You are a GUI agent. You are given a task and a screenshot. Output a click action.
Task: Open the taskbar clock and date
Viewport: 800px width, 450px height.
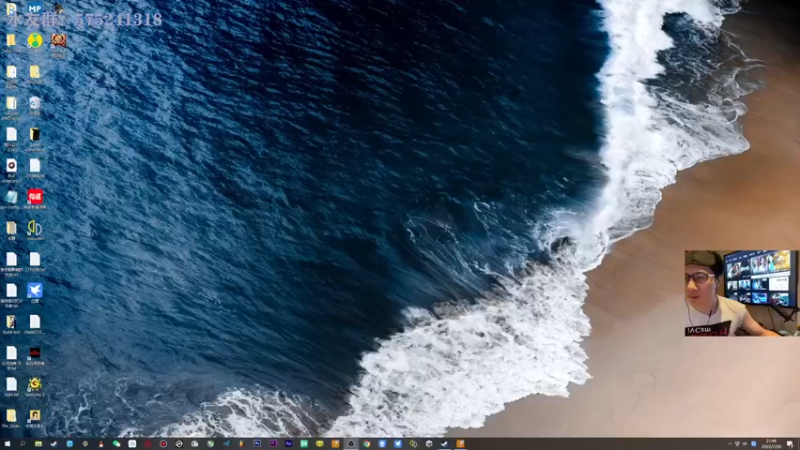coord(771,444)
